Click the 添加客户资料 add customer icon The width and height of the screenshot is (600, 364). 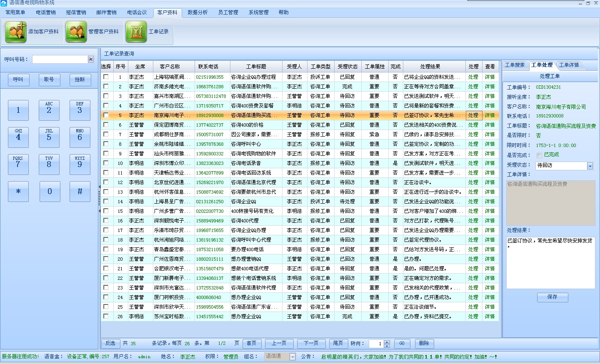(x=16, y=32)
